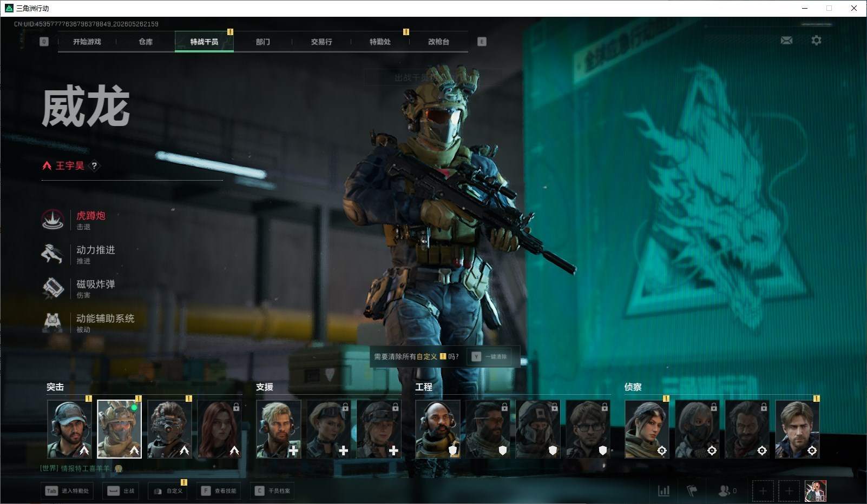This screenshot has width=867, height=504.
Task: Select the blond bearded 支援 operator
Action: 279,429
